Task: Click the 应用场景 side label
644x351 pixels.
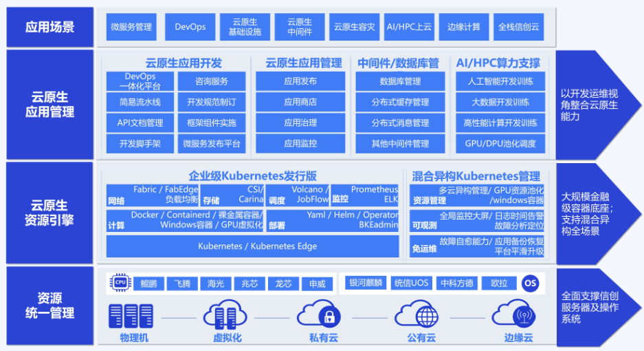Action: (x=49, y=27)
